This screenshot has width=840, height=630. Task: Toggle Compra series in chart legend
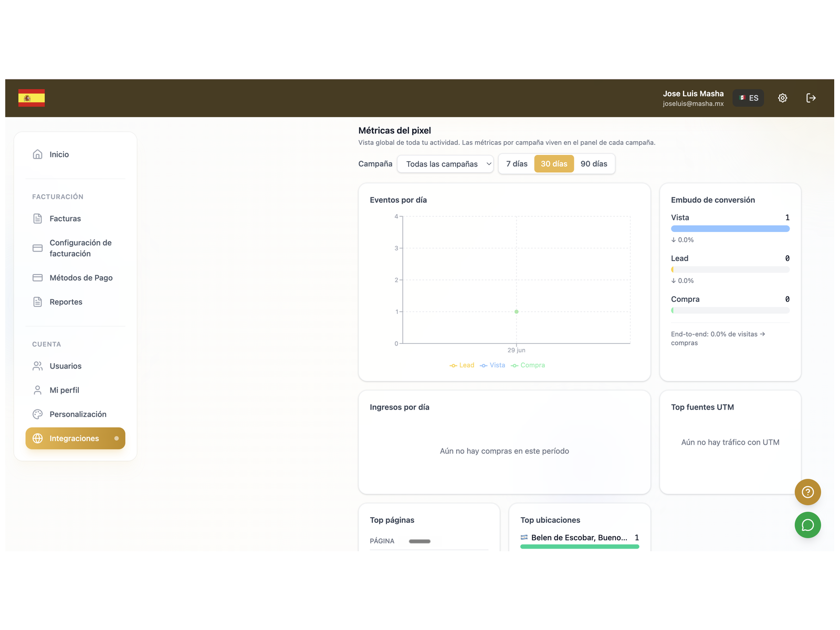pyautogui.click(x=528, y=365)
